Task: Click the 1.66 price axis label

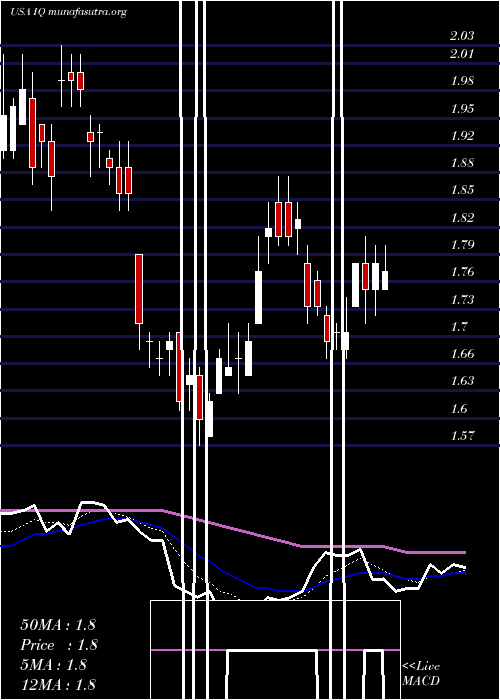Action: tap(462, 354)
